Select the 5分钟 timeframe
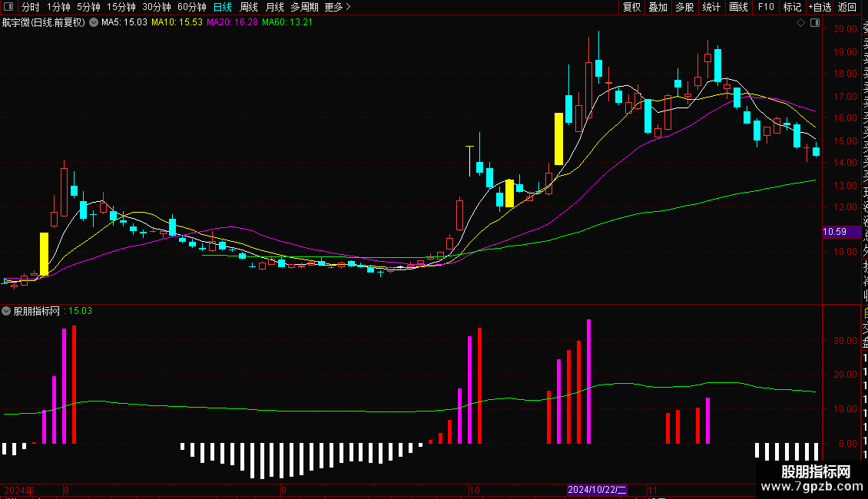Image resolution: width=868 pixels, height=499 pixels. pos(88,7)
